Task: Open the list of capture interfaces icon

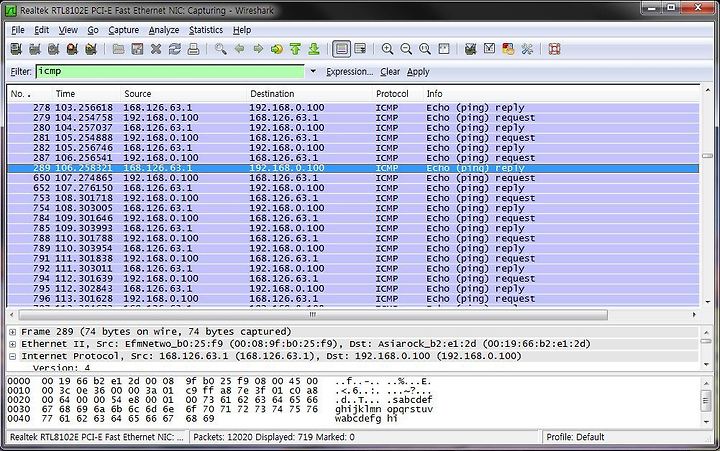Action: (16, 49)
